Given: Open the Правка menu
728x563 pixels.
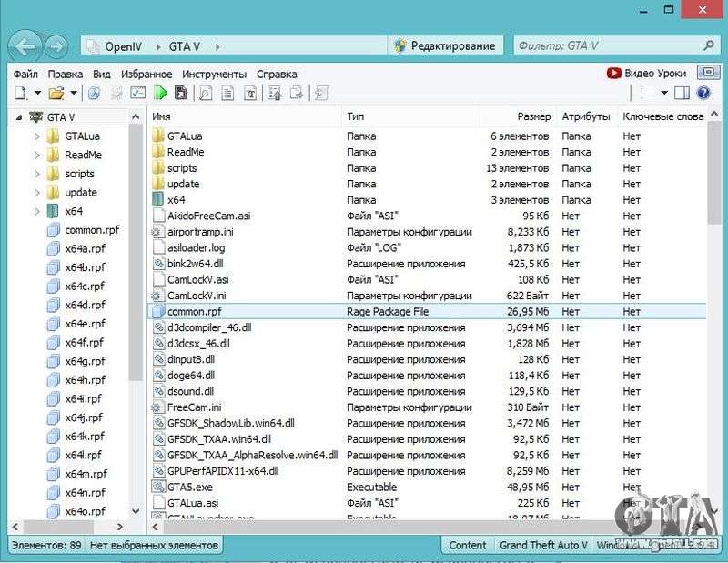Looking at the screenshot, I should [65, 74].
